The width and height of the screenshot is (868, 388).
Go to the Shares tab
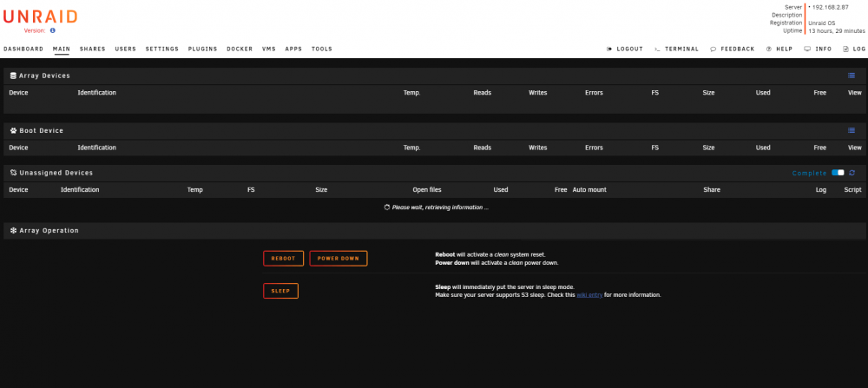point(93,49)
